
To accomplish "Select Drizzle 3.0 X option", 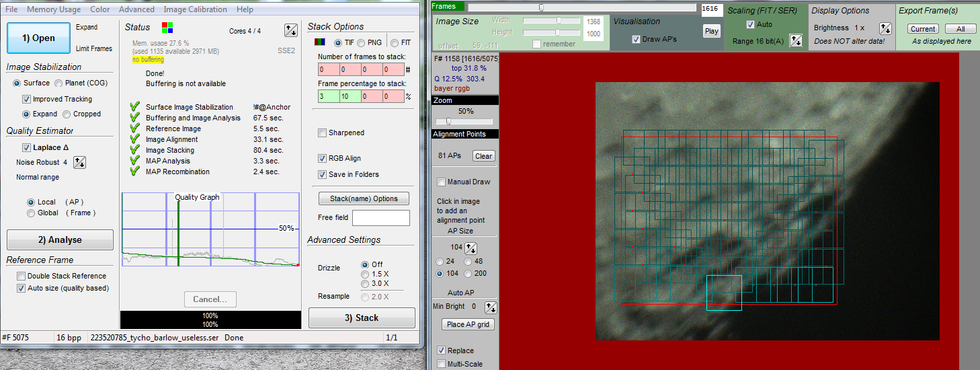I will 375,283.
